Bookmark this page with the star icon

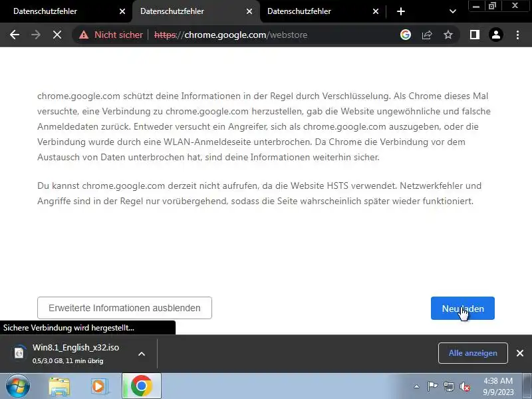coord(448,35)
